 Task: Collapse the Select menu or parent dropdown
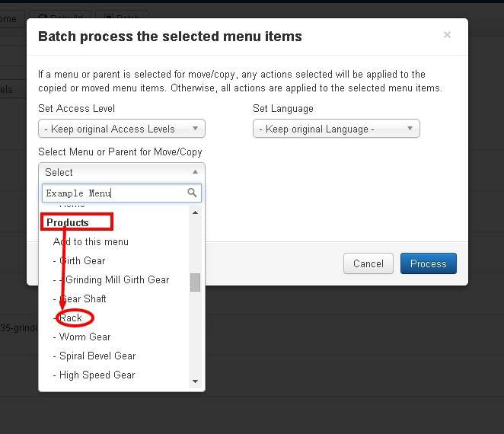(121, 172)
